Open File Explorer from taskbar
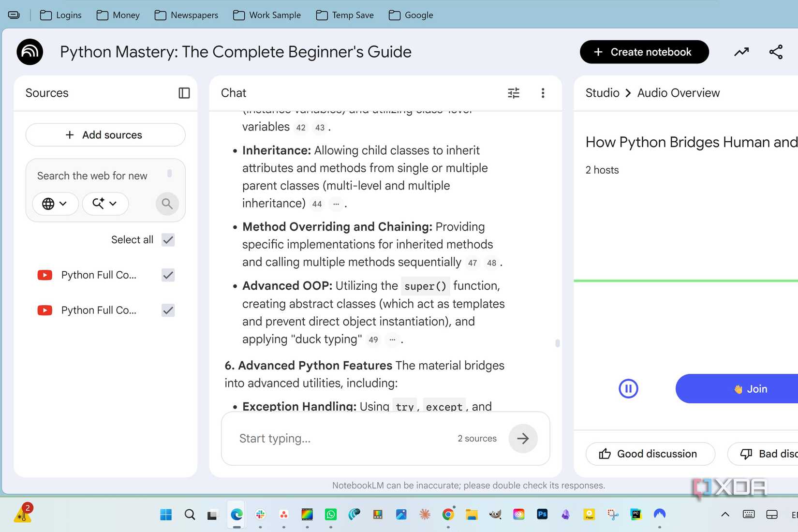This screenshot has height=532, width=798. 472,515
